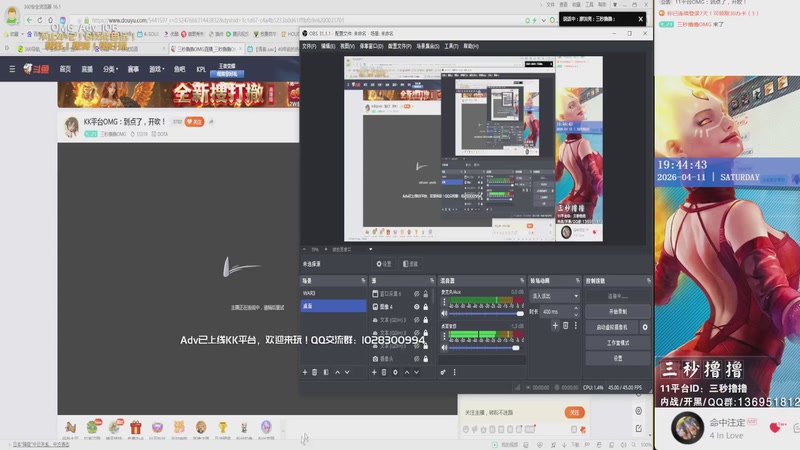
Task: Open scene filters icon in Scenes panel
Action: 326,372
